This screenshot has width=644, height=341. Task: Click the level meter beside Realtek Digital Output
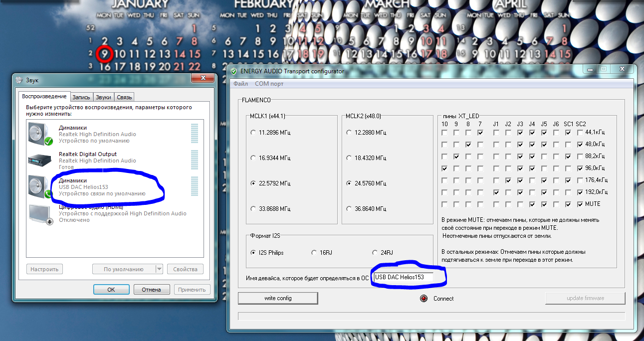point(195,160)
